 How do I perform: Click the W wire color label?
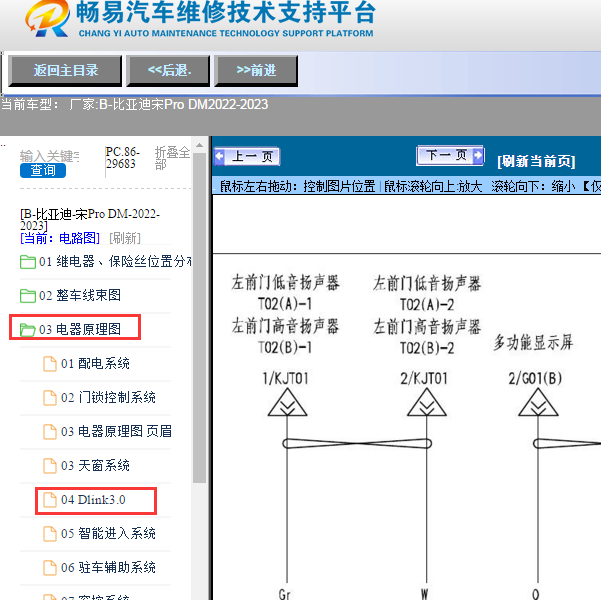424,594
